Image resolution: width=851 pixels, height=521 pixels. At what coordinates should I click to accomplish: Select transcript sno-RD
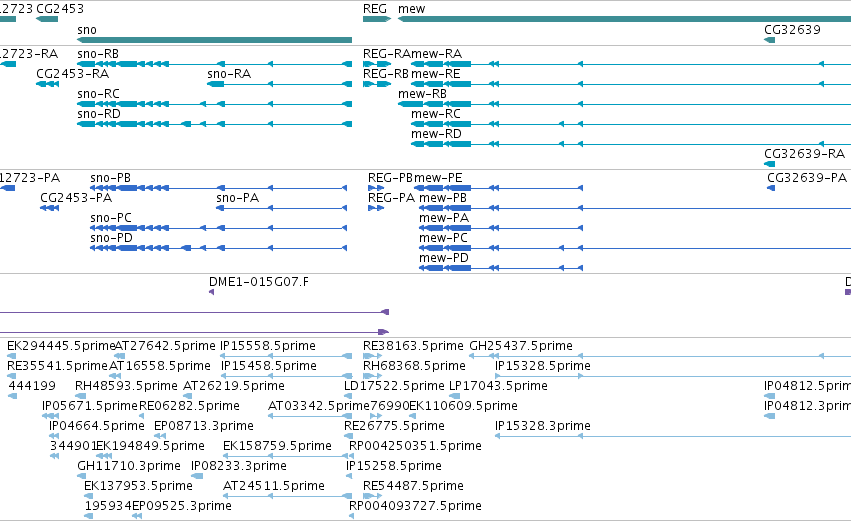click(x=214, y=124)
